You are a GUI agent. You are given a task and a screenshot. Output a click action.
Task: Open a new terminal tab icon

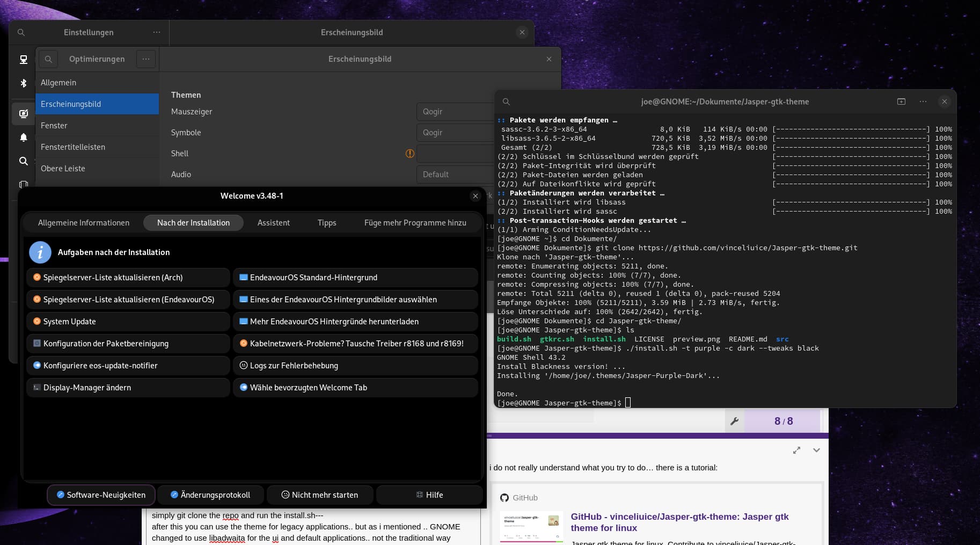(x=901, y=101)
